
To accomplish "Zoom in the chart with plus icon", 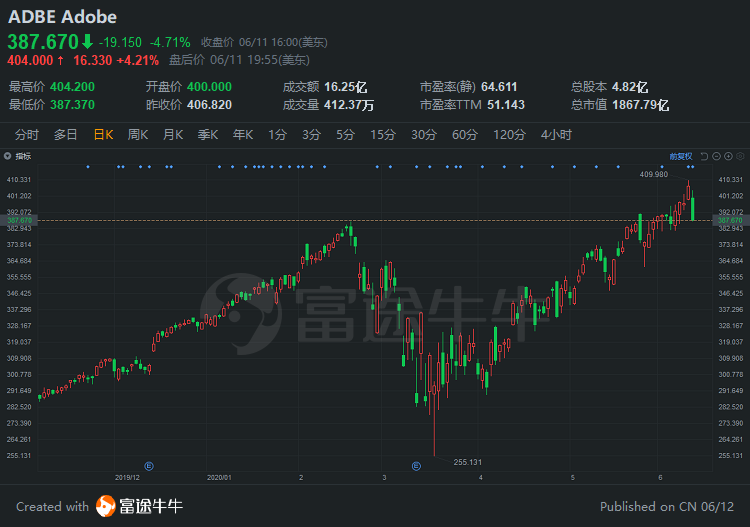I will point(728,156).
